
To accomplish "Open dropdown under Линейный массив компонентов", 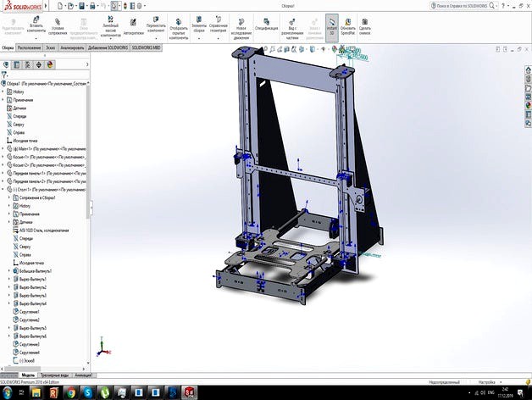I will [110, 39].
